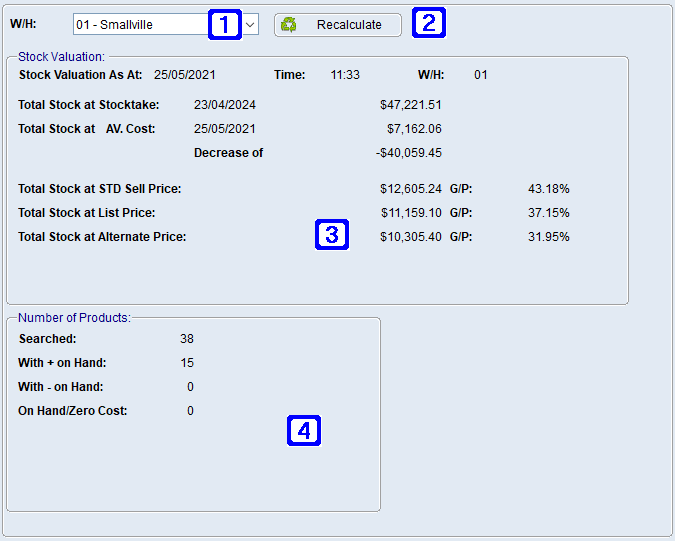Screen dimensions: 675x541
Task: Click the STD Sell Price total $12,605.24
Action: tap(411, 189)
